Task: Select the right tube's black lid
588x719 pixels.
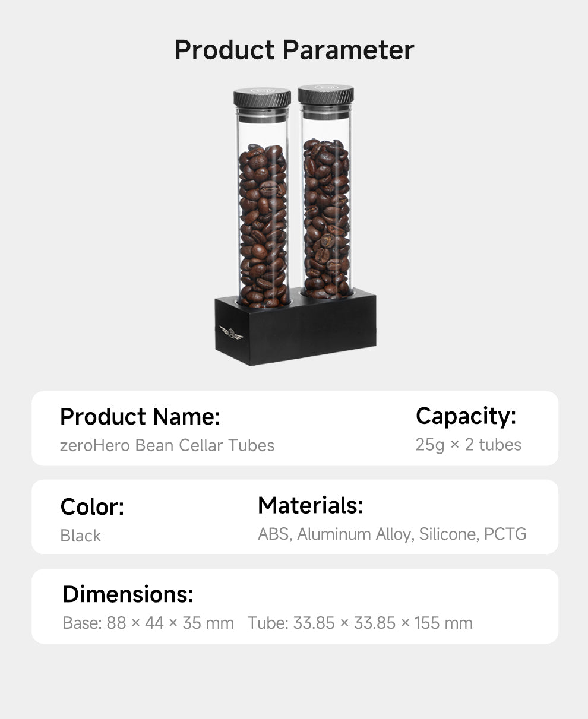Action: point(325,95)
